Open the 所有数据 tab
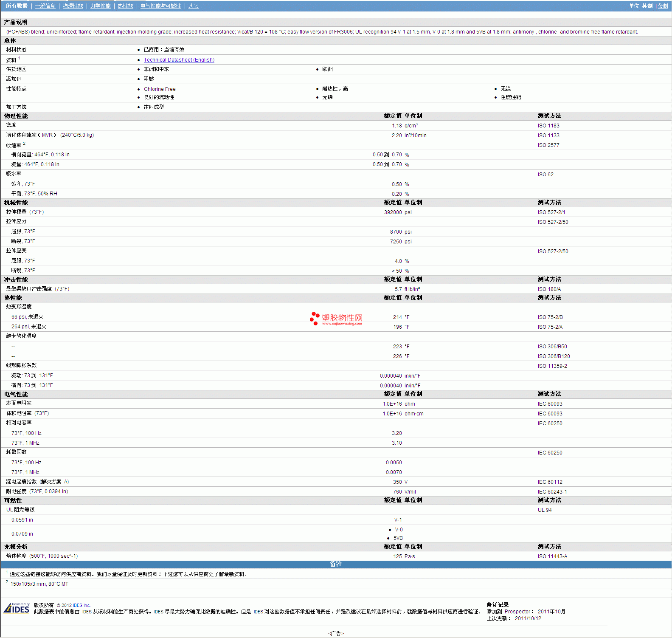The image size is (672, 638). (x=17, y=6)
